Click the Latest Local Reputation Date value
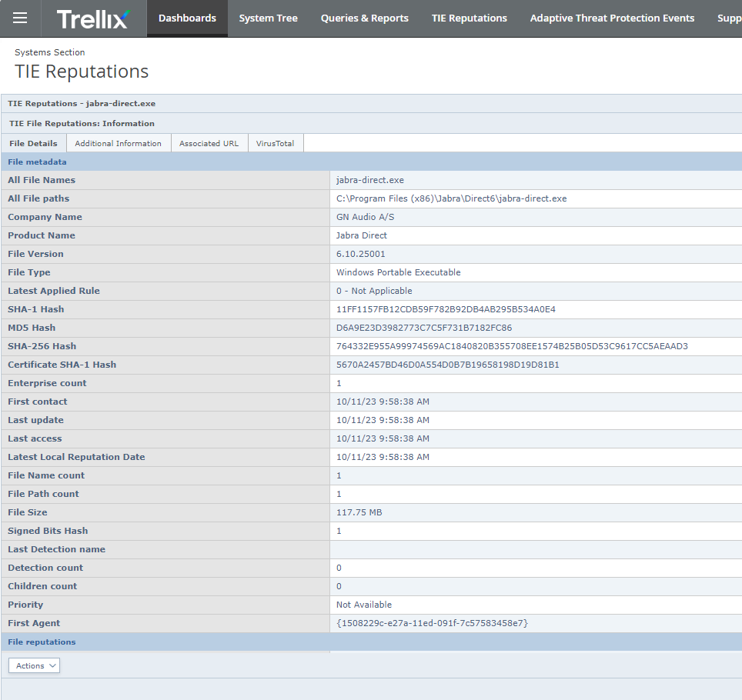The height and width of the screenshot is (700, 742). tap(383, 457)
